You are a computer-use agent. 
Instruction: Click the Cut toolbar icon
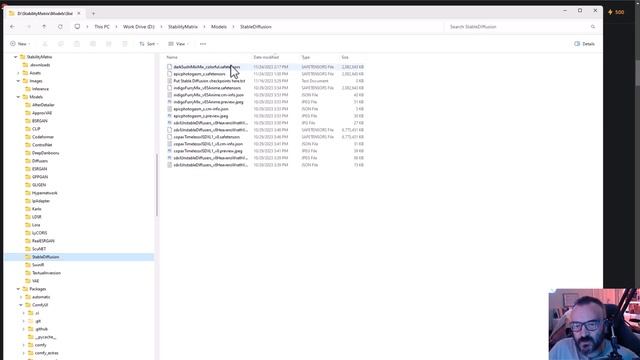point(45,44)
